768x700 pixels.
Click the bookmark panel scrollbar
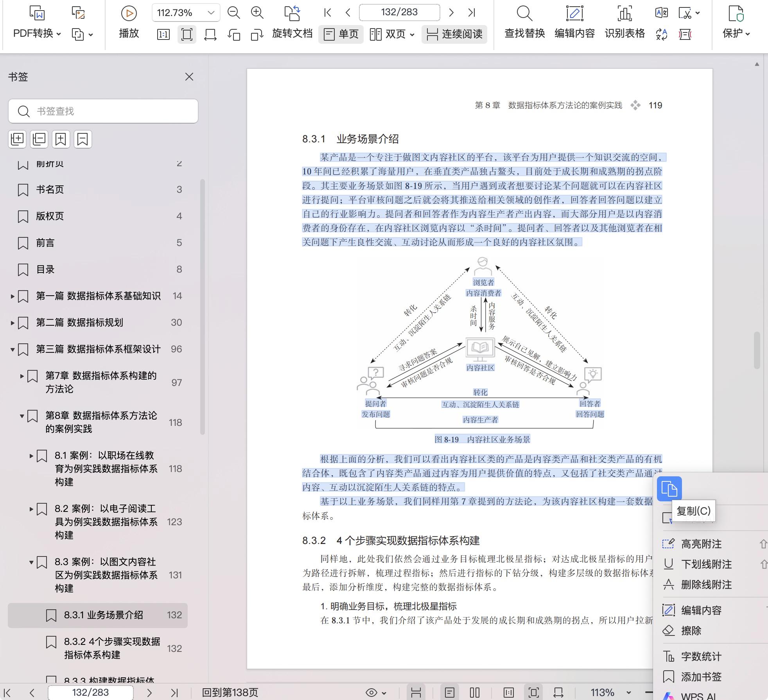pyautogui.click(x=203, y=307)
